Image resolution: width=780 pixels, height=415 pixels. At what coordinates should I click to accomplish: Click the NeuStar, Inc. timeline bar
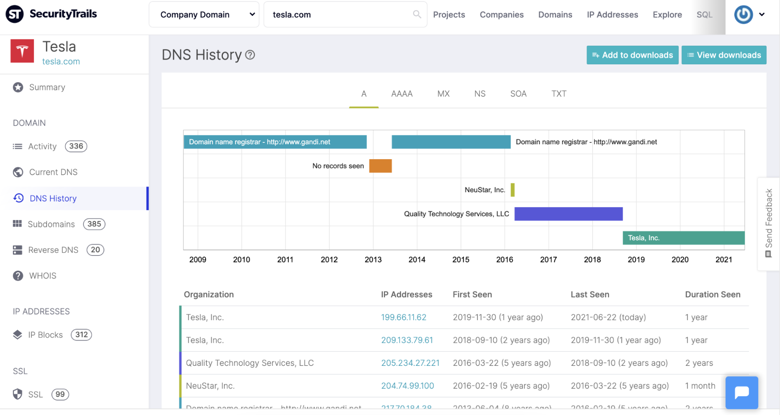point(512,190)
